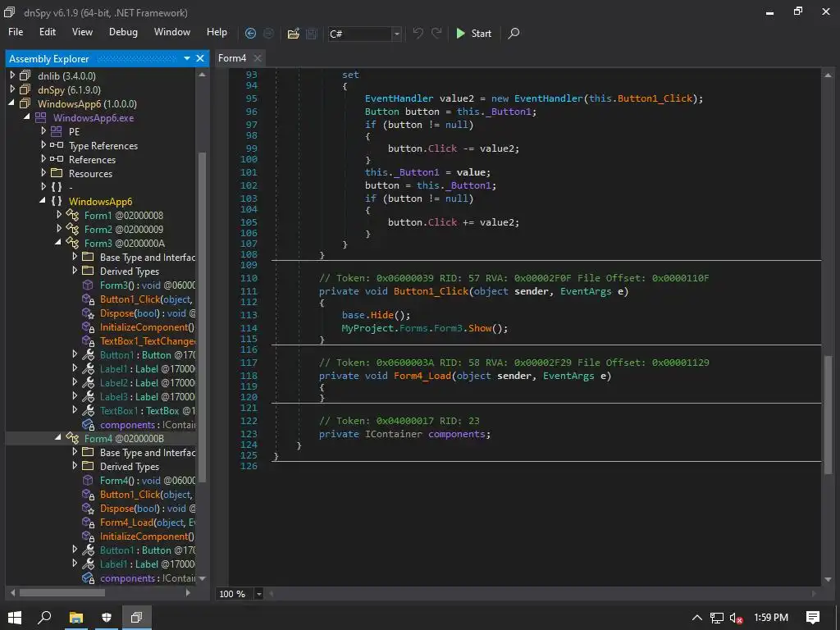Open the Window menu

click(x=172, y=32)
